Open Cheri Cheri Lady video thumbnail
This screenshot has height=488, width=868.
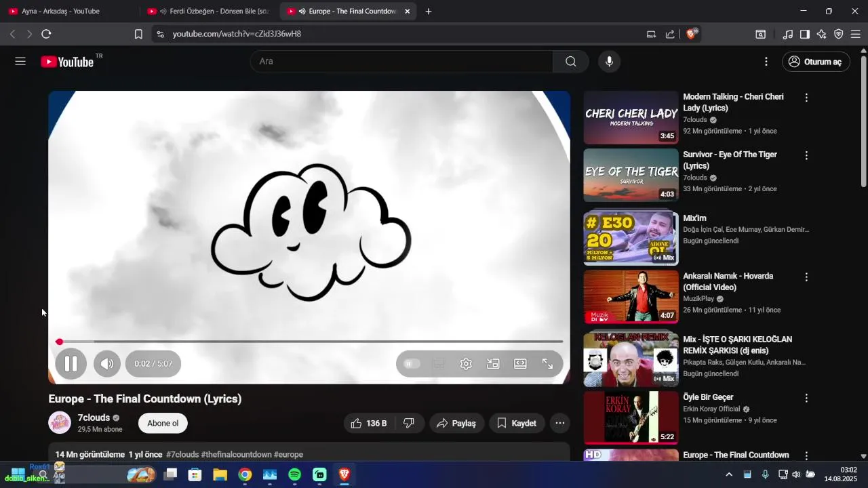point(631,118)
